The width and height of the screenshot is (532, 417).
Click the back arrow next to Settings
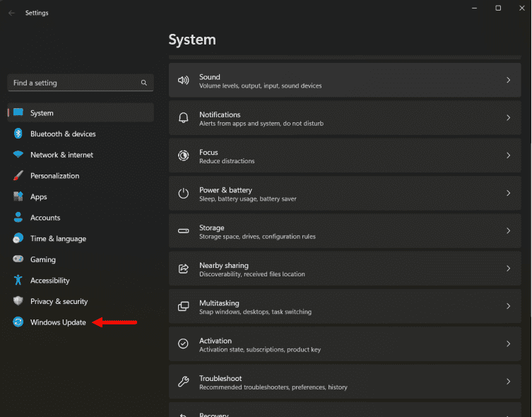(11, 13)
